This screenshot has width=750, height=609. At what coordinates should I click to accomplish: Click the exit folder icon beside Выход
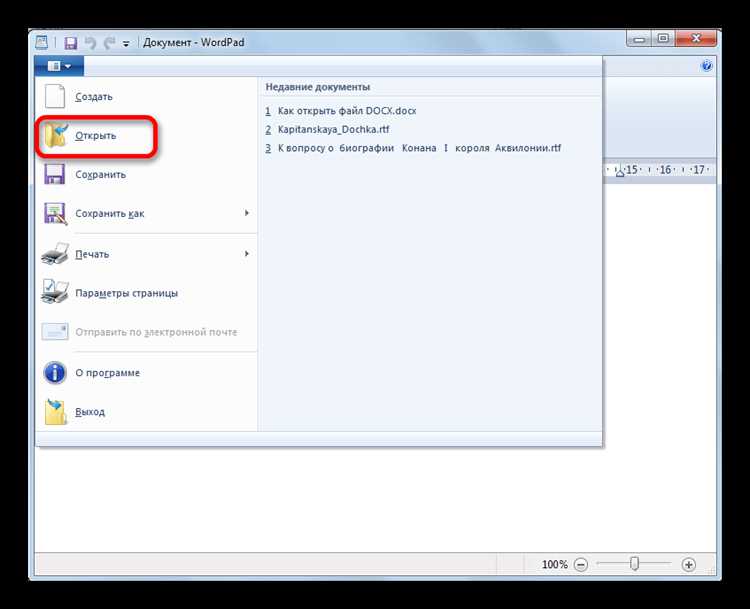pos(55,412)
